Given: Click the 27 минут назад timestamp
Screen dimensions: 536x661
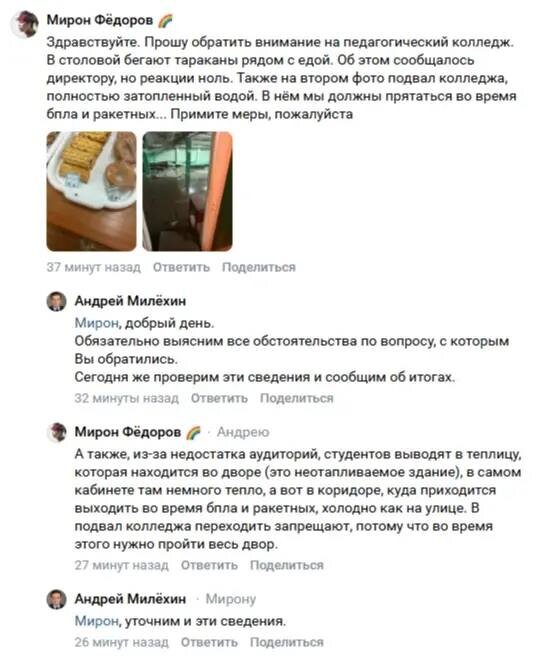Looking at the screenshot, I should tap(121, 565).
